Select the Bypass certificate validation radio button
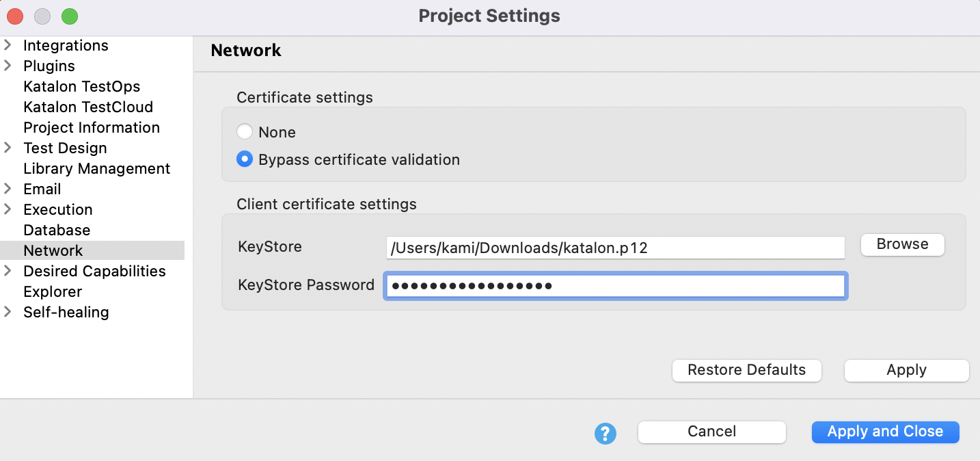The image size is (980, 461). [x=245, y=159]
